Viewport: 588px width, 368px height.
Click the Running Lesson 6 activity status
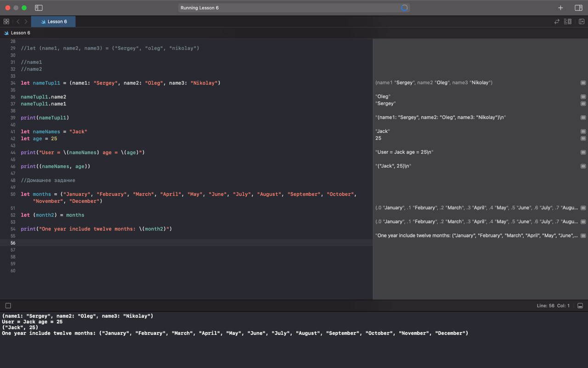(200, 8)
